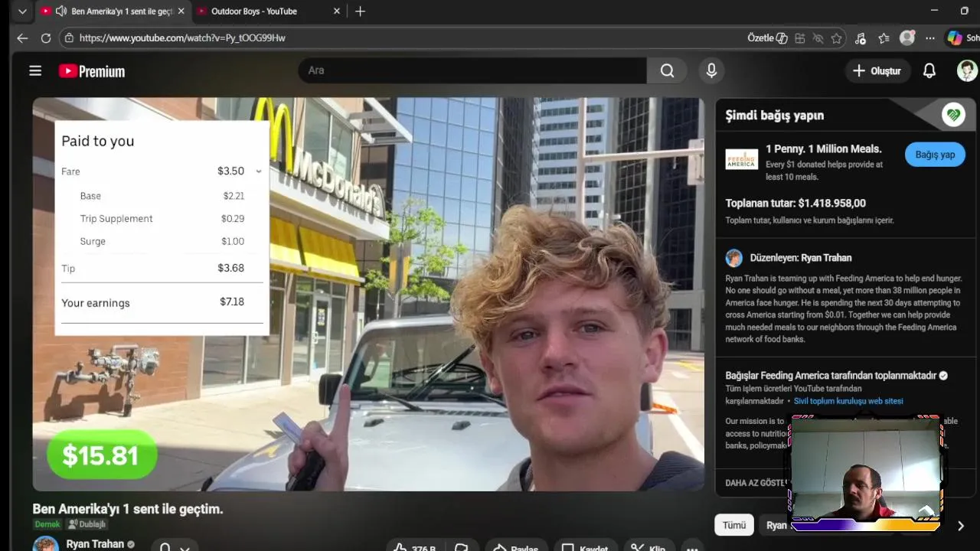The image size is (980, 551).
Task: Click the Oluştur create button
Action: (877, 70)
